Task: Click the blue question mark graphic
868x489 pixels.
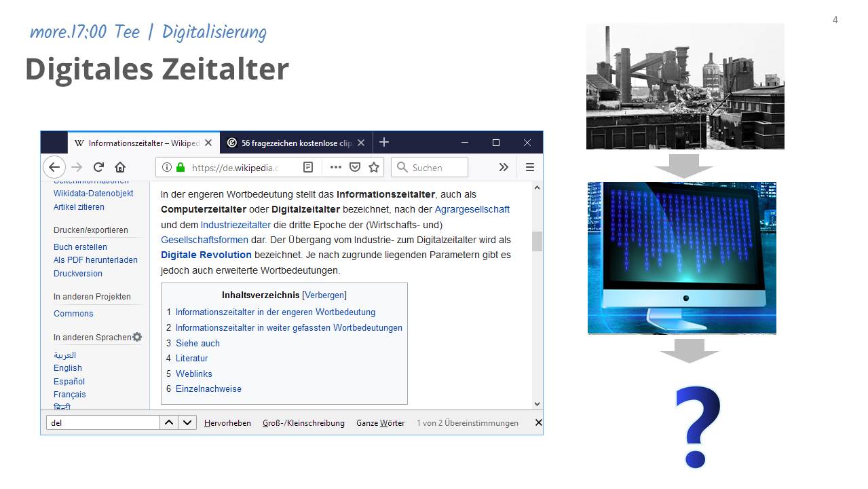Action: click(697, 427)
